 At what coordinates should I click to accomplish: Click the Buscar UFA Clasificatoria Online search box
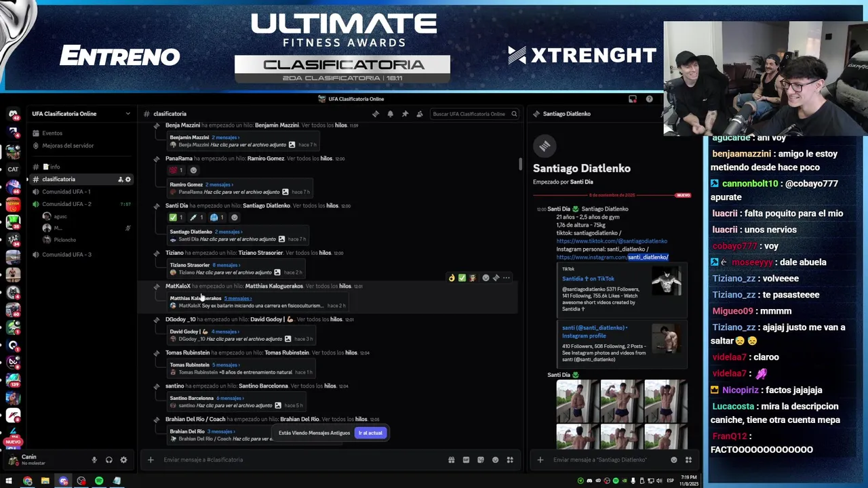[x=475, y=114]
